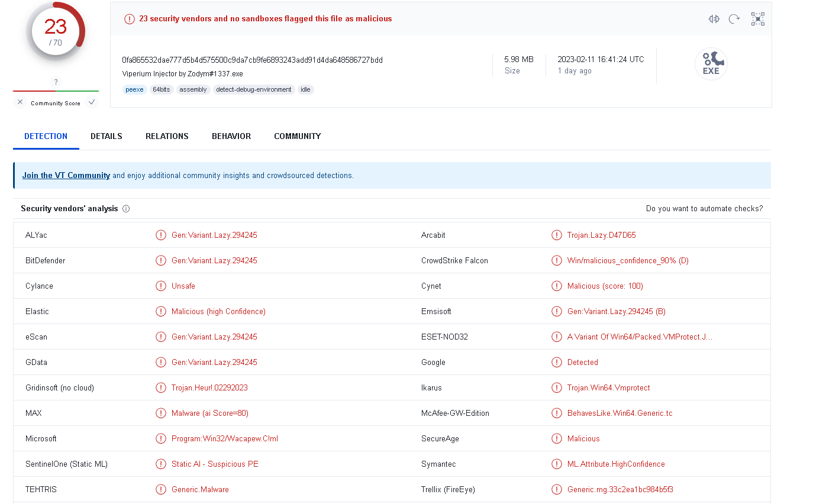Click the community score downvote X

(20, 102)
